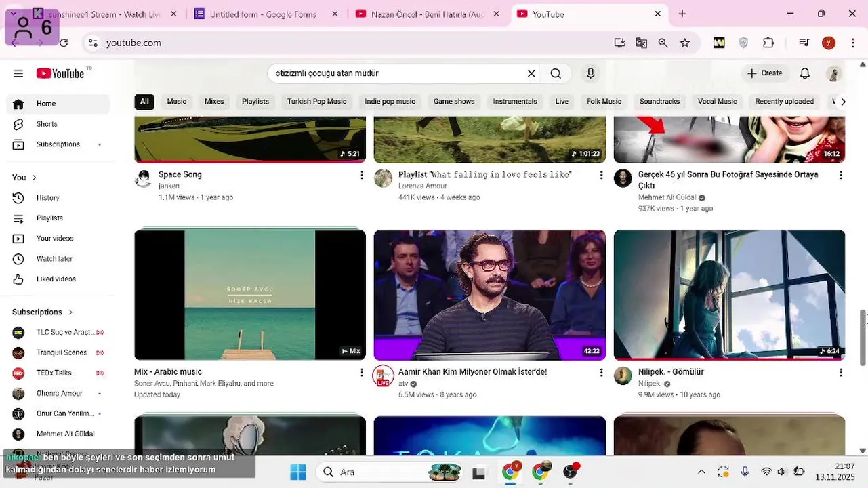This screenshot has height=488, width=868.
Task: Open the browser extensions puzzle icon
Action: pos(768,43)
